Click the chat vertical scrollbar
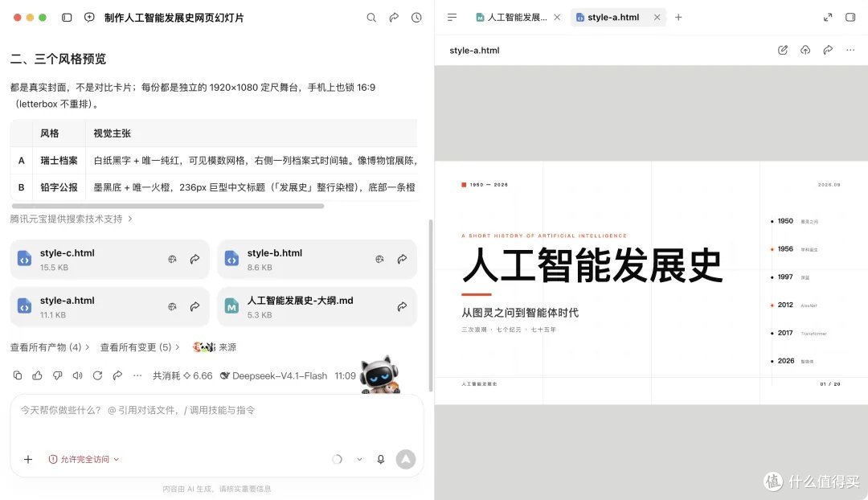Image resolution: width=868 pixels, height=500 pixels. 431,305
